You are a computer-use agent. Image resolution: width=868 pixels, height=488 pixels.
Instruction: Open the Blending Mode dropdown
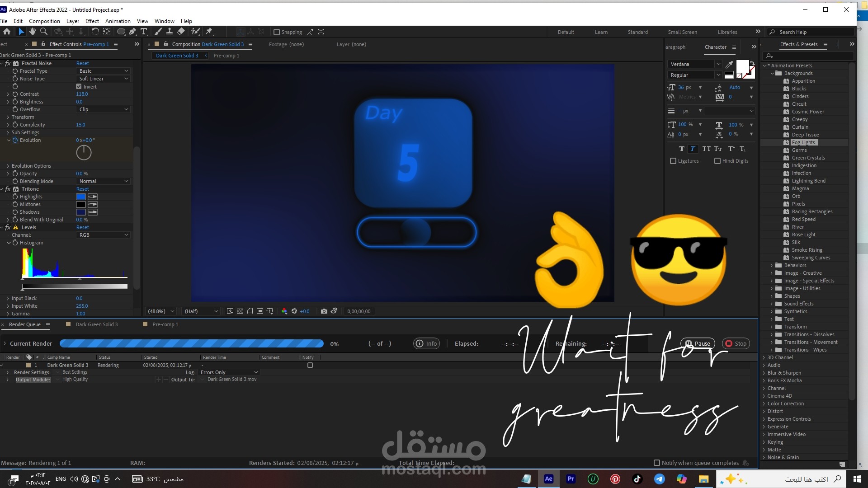coord(104,181)
